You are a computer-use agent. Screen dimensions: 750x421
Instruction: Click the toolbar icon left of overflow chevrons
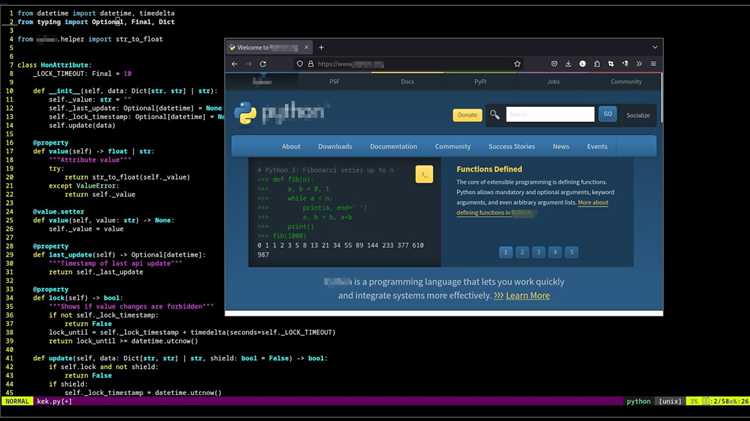(x=625, y=64)
